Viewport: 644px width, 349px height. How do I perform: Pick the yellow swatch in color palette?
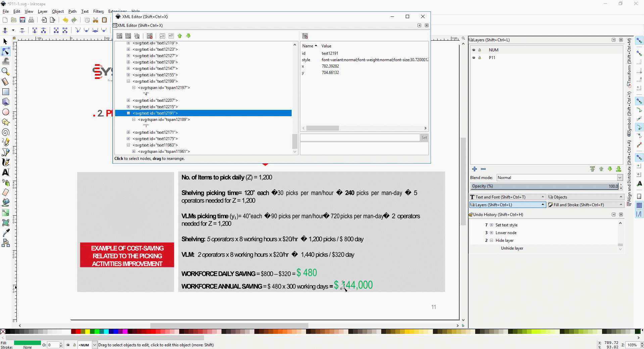88,332
